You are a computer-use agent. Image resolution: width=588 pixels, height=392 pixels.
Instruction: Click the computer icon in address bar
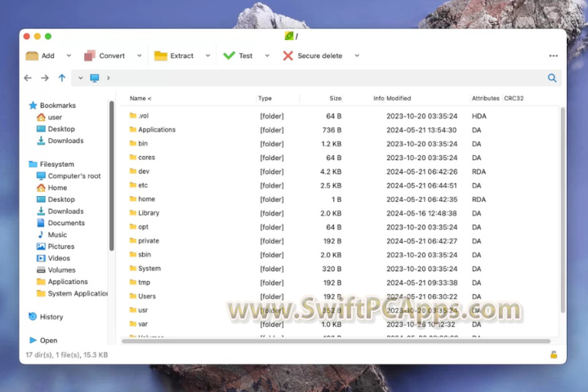click(95, 78)
